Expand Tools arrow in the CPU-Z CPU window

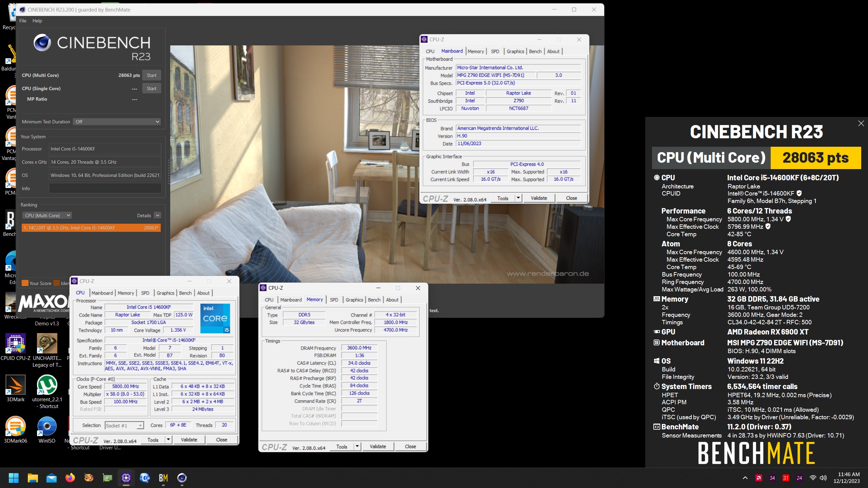point(169,440)
